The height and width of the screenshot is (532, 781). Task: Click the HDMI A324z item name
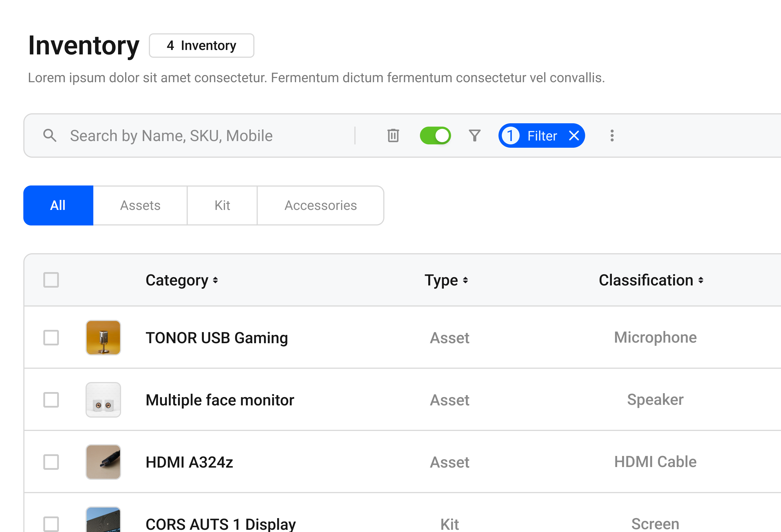189,462
